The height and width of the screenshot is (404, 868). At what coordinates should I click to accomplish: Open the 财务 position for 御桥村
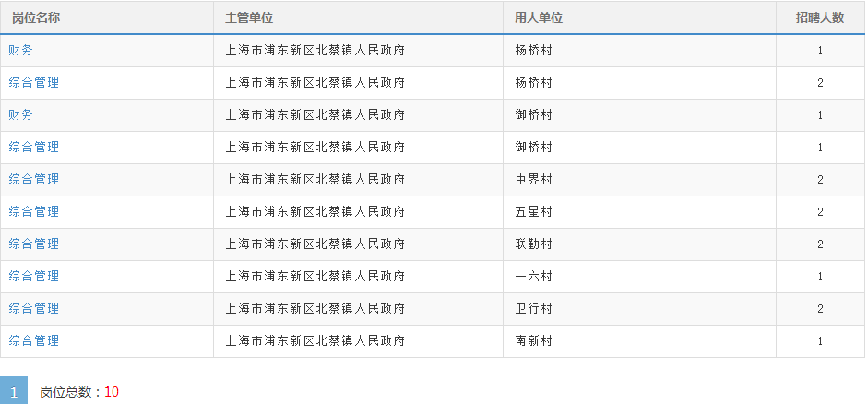coord(20,114)
